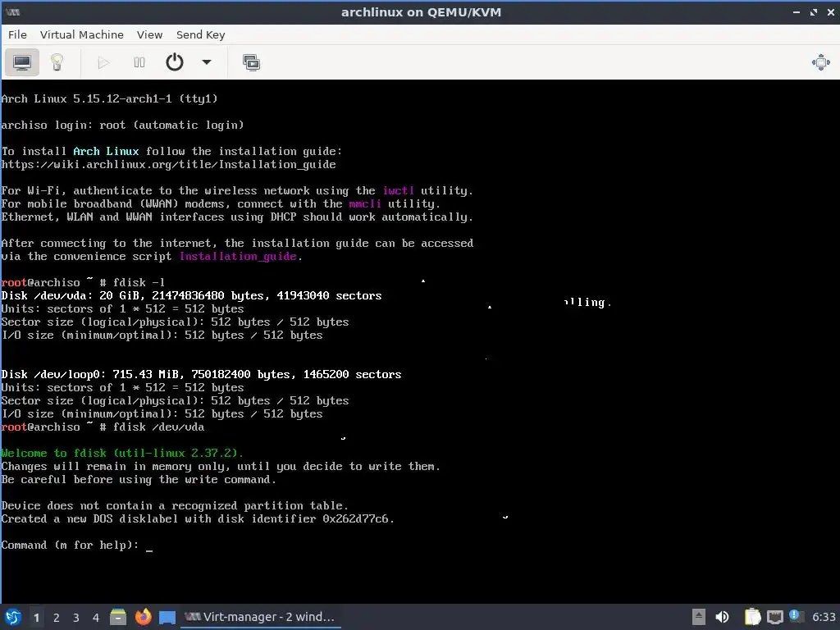Click the 'Disk /dev/vda: 20 GiB' line
The height and width of the screenshot is (630, 840).
click(x=191, y=295)
